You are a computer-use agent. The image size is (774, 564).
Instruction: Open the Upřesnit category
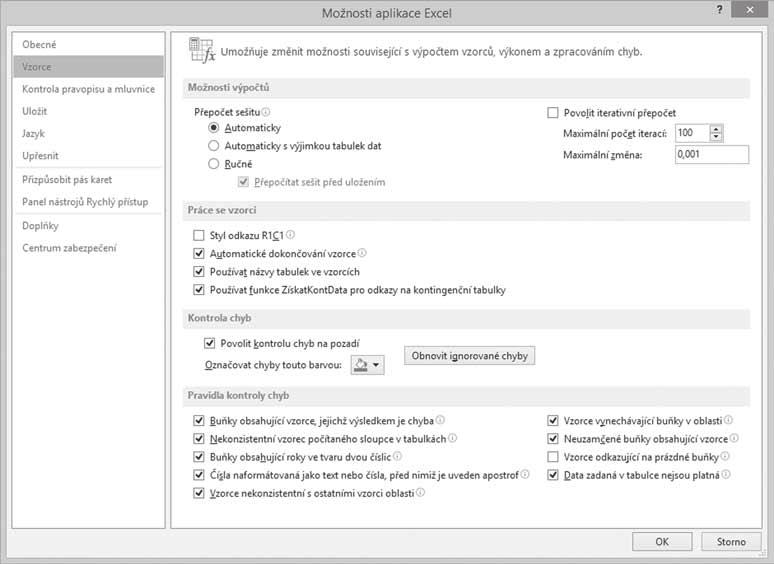coord(40,155)
